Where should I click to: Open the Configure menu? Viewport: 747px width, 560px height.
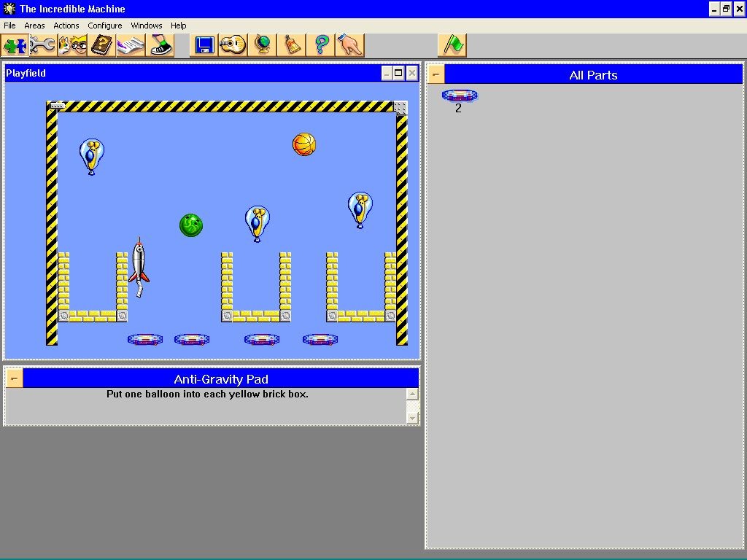coord(105,26)
